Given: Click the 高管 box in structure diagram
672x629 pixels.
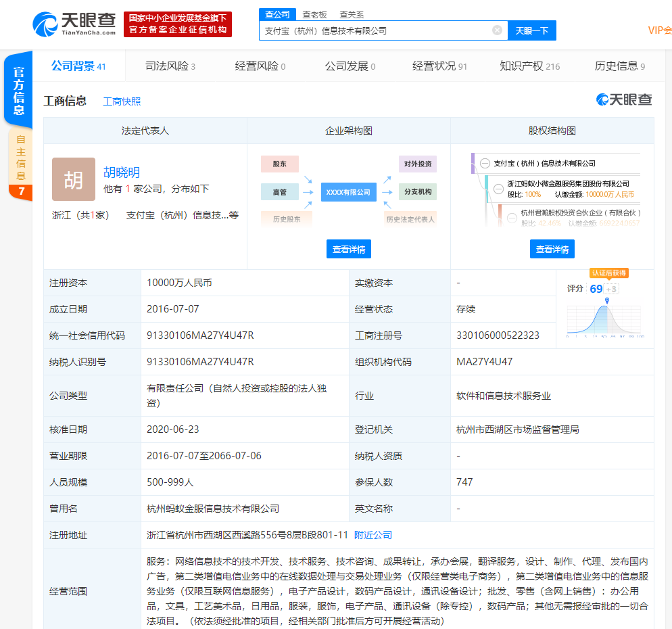Looking at the screenshot, I should click(x=280, y=191).
